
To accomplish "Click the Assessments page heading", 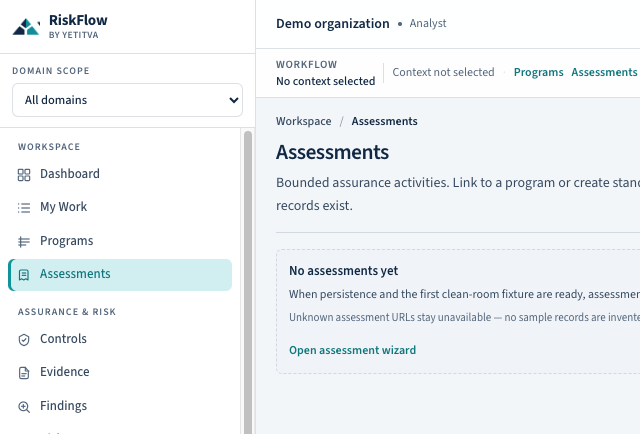I will click(x=332, y=152).
